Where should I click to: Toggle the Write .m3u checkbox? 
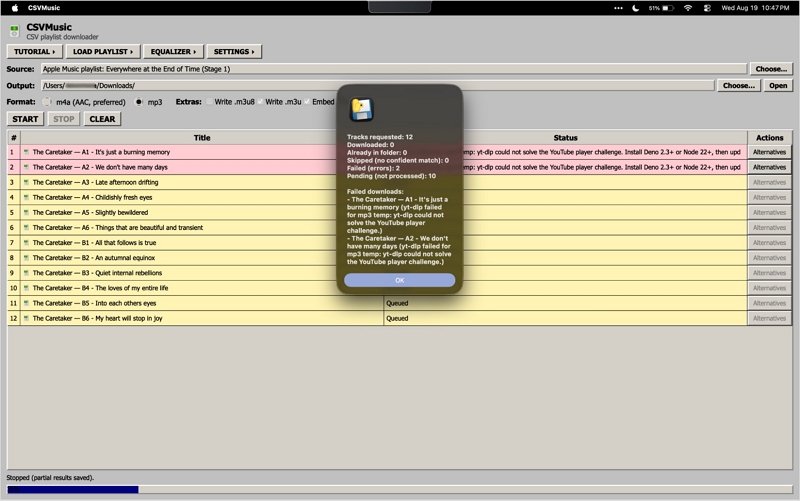(x=260, y=102)
